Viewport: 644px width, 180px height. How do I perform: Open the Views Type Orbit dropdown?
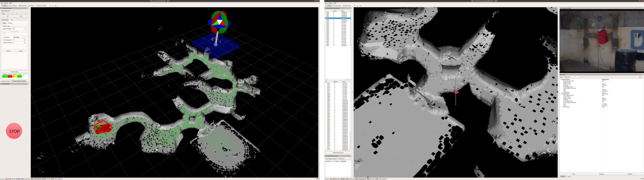(572, 77)
